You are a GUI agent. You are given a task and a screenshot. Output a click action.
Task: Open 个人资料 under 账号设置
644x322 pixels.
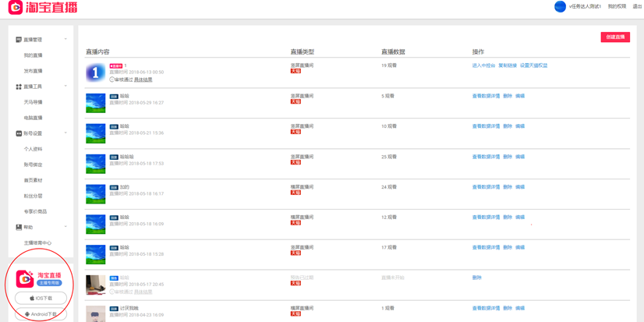point(33,149)
